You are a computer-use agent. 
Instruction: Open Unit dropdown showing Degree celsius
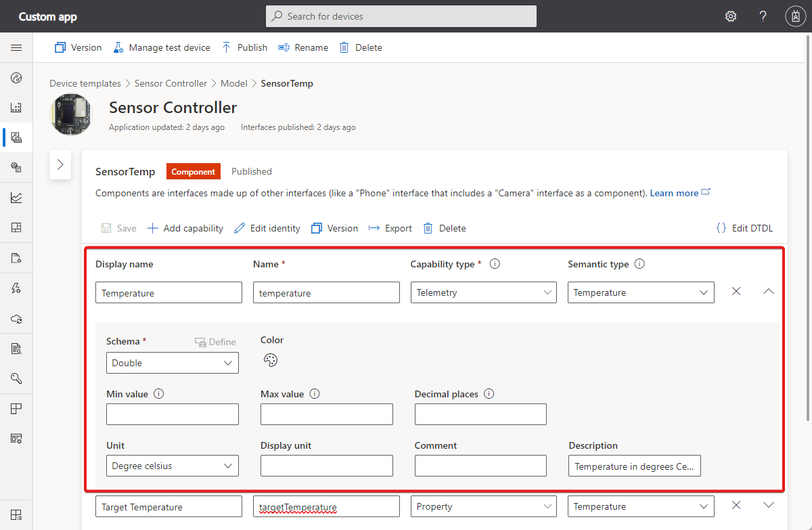[x=173, y=466]
